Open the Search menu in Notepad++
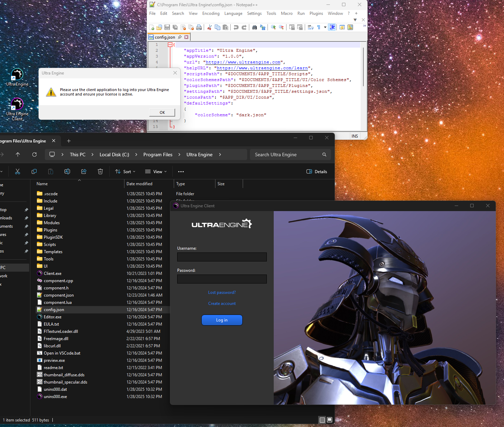 click(x=178, y=13)
